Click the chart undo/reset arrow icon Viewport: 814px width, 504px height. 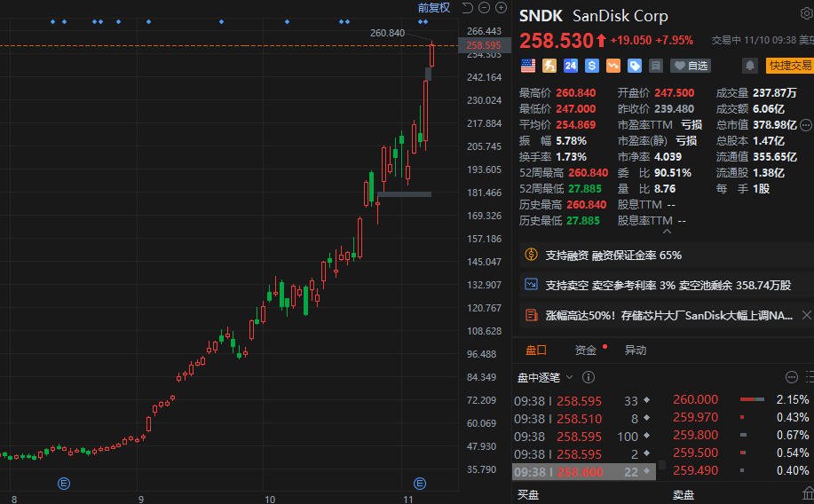pos(465,8)
